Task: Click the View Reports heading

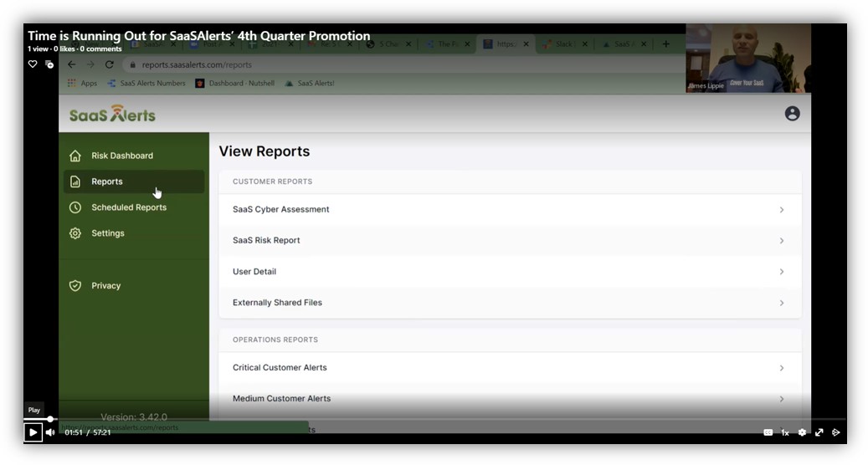Action: 264,151
